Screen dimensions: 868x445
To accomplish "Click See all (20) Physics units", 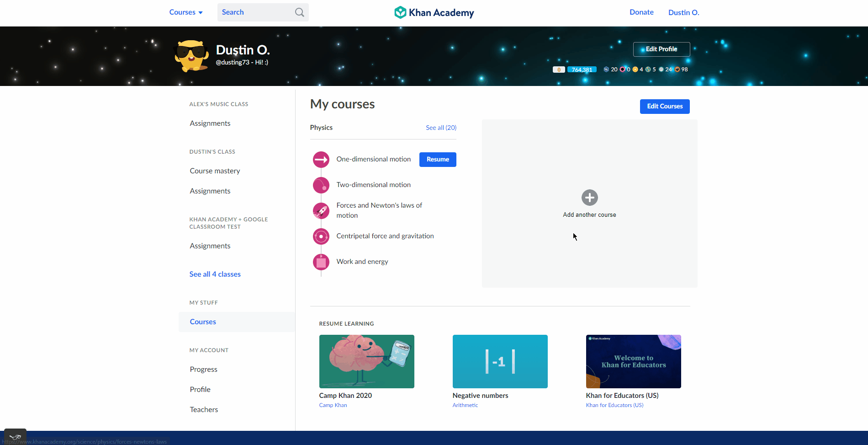I will click(x=441, y=128).
